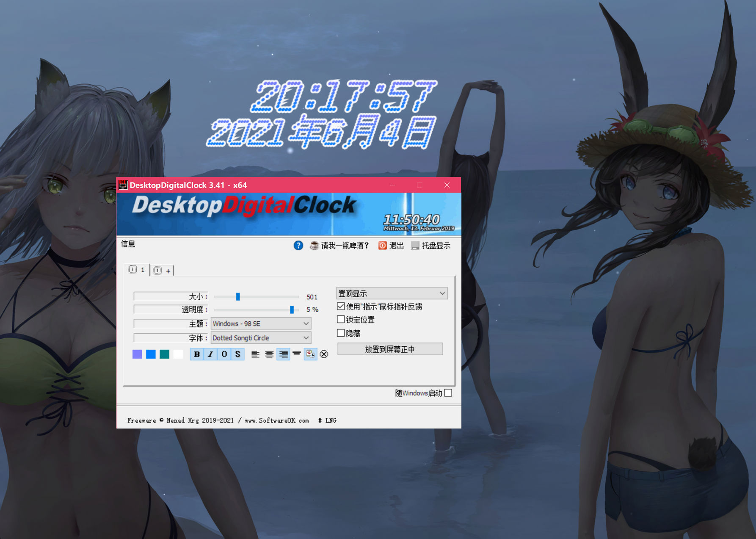This screenshot has width=756, height=539.
Task: Click the blue help question mark icon
Action: (298, 246)
